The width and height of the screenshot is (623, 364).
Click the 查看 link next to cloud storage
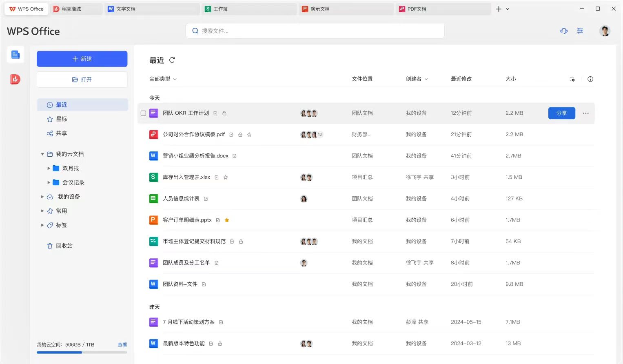click(x=122, y=344)
